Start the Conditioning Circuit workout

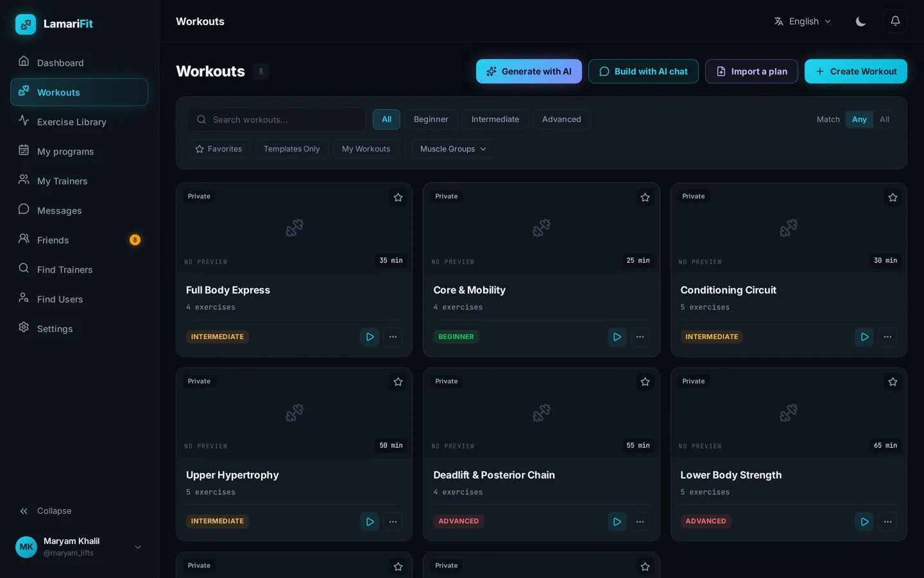pyautogui.click(x=864, y=337)
